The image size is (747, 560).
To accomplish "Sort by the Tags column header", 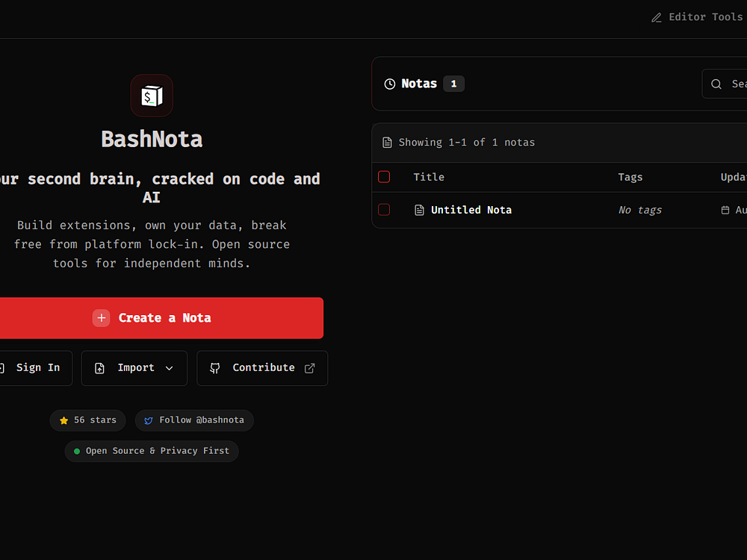I will 630,177.
